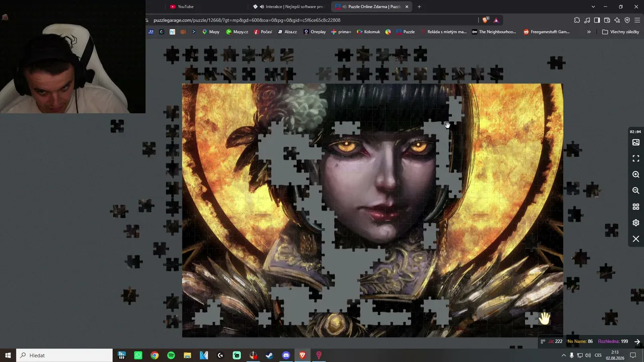This screenshot has width=644, height=362.
Task: Zoom in on the puzzle
Action: point(636,174)
